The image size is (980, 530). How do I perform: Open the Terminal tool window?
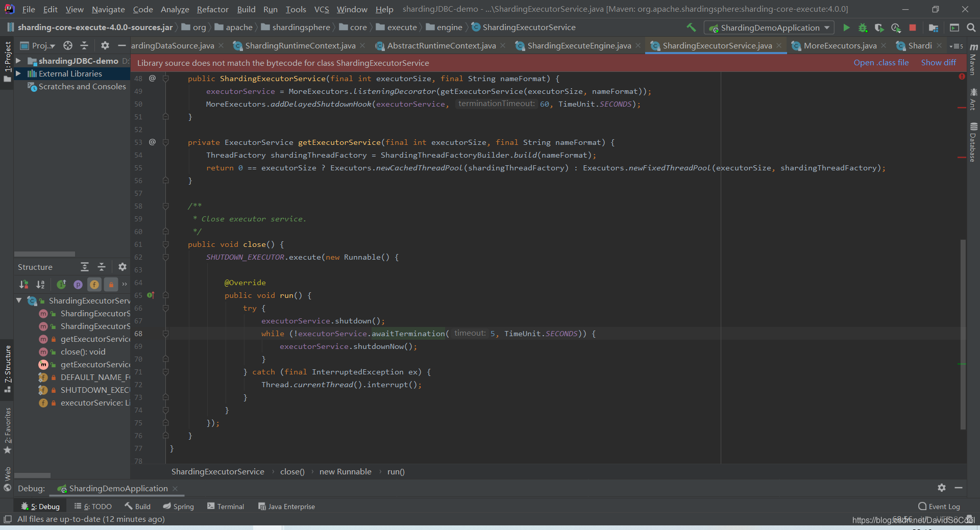[x=226, y=507]
